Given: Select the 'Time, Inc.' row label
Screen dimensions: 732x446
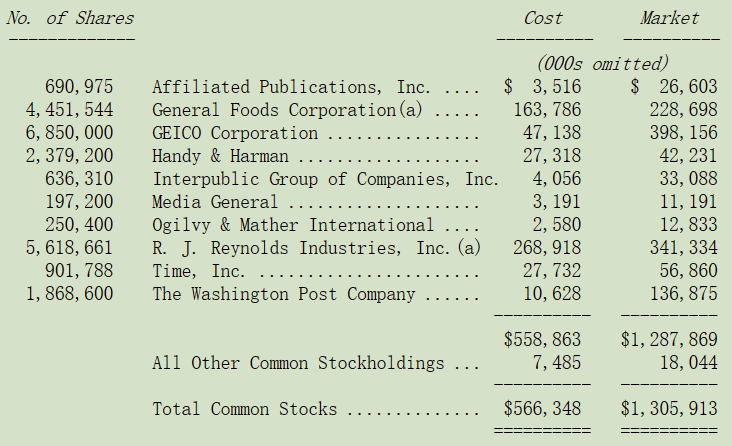Looking at the screenshot, I should point(198,271).
